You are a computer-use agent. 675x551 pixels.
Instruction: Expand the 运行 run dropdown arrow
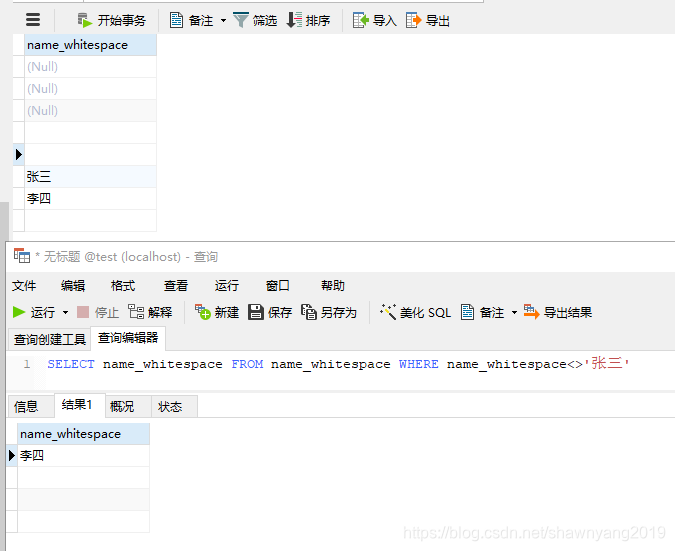click(65, 312)
